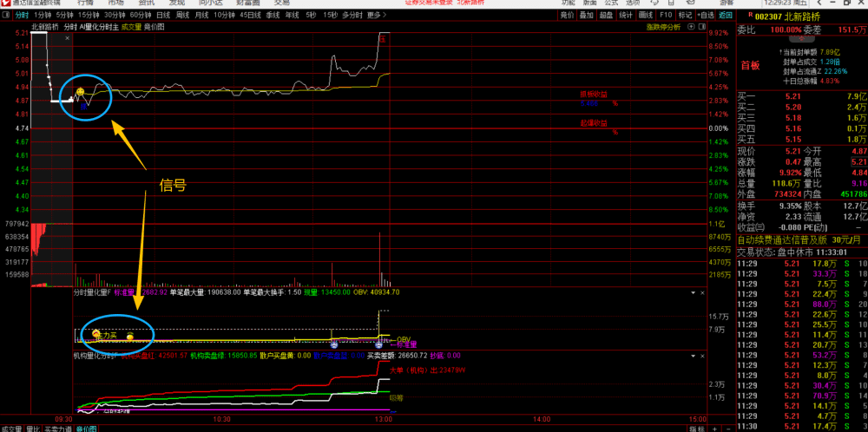Click the 画线 drawing button
Image resolution: width=868 pixels, height=432 pixels.
point(646,15)
